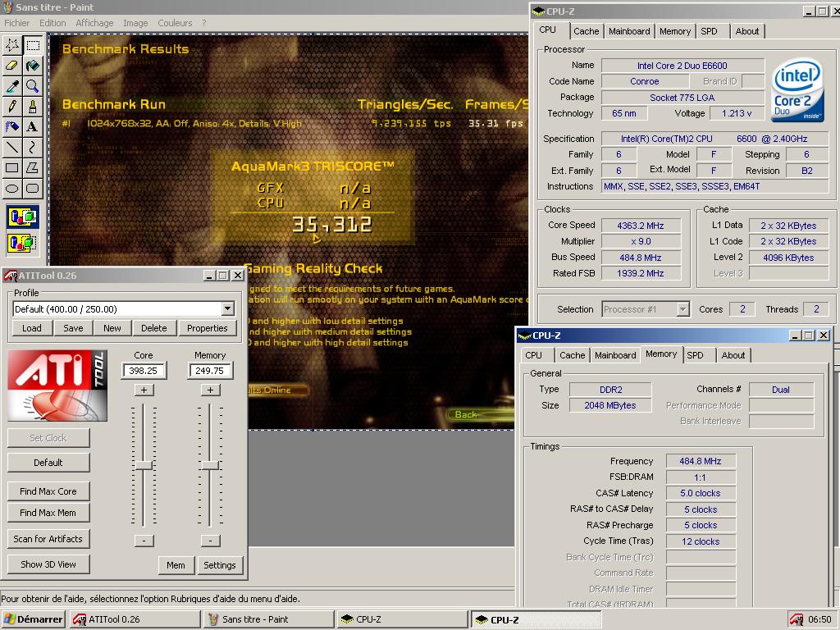This screenshot has height=630, width=840.
Task: Increase Core clock with plus button
Action: (144, 390)
